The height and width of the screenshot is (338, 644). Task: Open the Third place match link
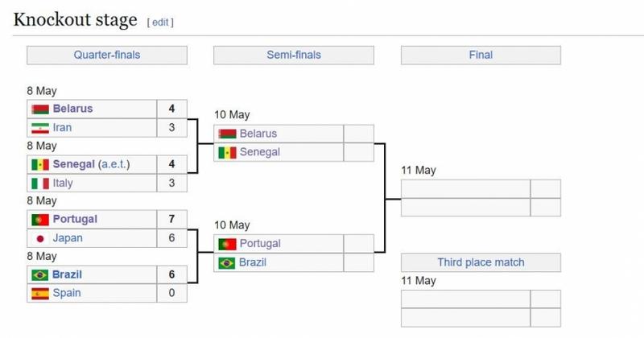click(481, 262)
